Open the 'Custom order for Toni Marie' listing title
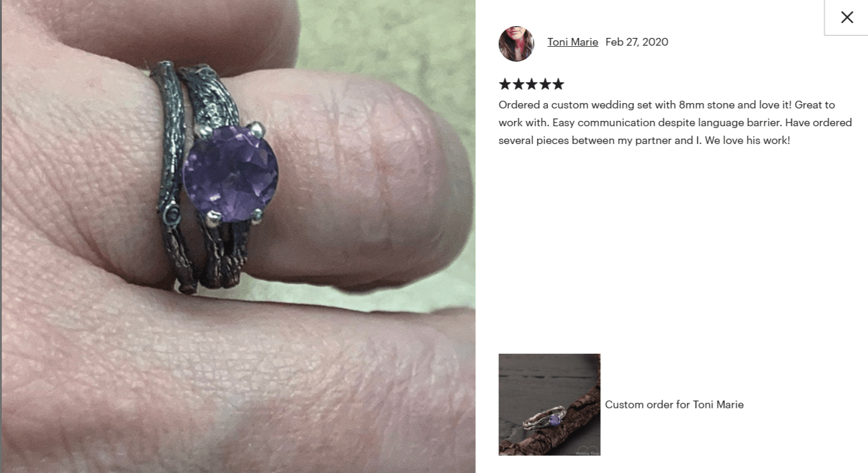Image resolution: width=868 pixels, height=473 pixels. coord(674,405)
